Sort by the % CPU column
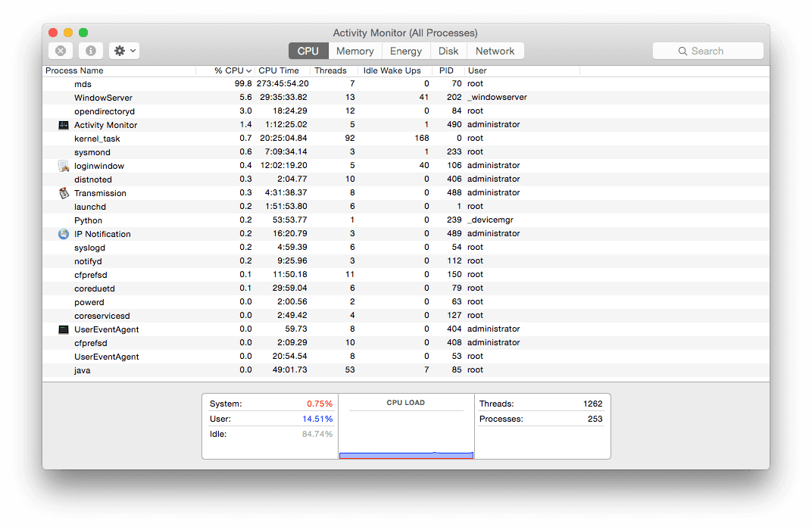This screenshot has height=530, width=812. 225,70
